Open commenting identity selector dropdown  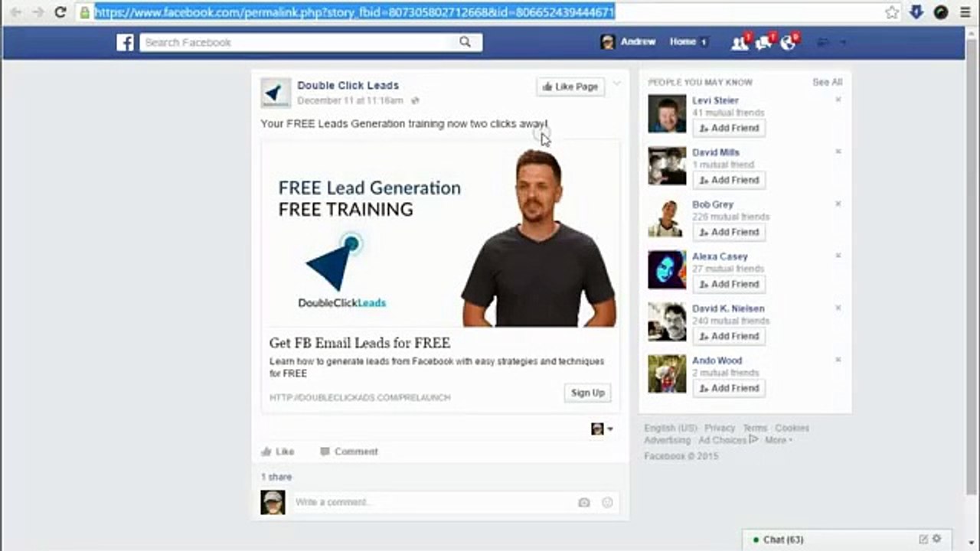click(602, 429)
